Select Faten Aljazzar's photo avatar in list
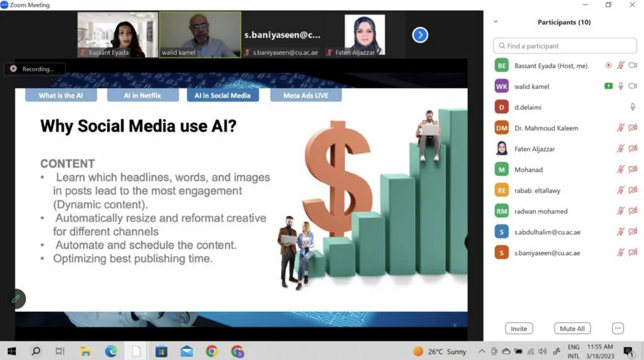Viewport: 644px width, 360px height. (502, 149)
